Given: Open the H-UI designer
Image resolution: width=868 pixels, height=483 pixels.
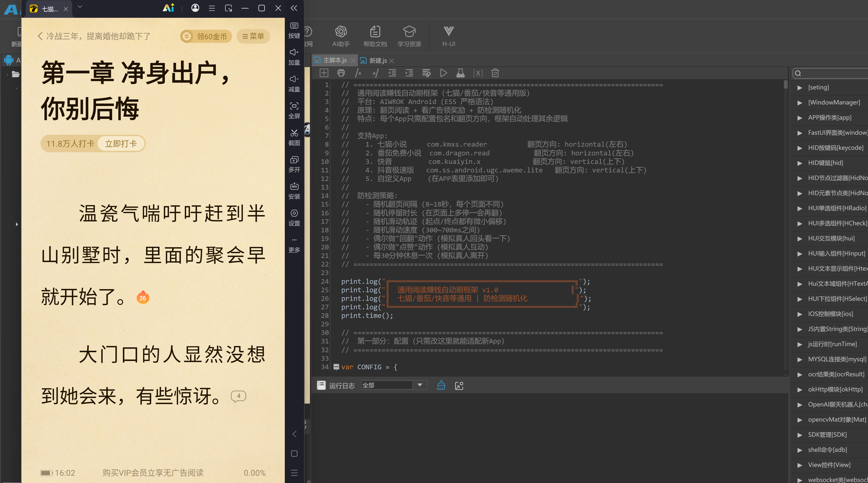Looking at the screenshot, I should click(x=448, y=36).
